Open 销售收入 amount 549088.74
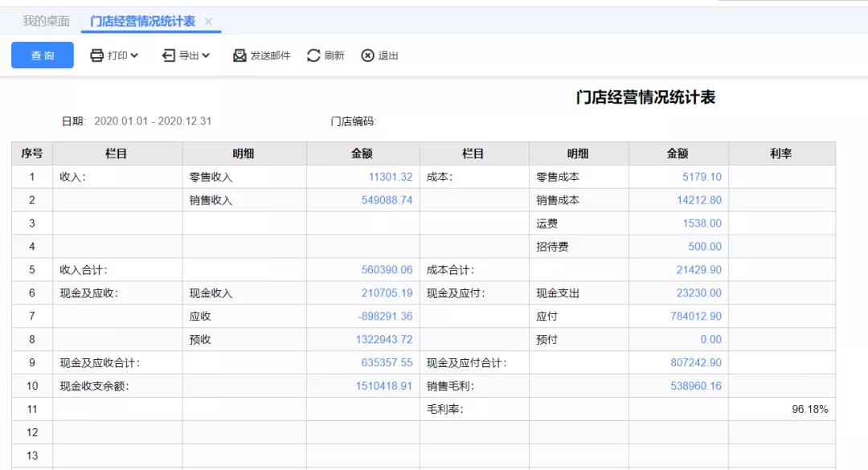Image resolution: width=868 pixels, height=470 pixels. tap(387, 200)
